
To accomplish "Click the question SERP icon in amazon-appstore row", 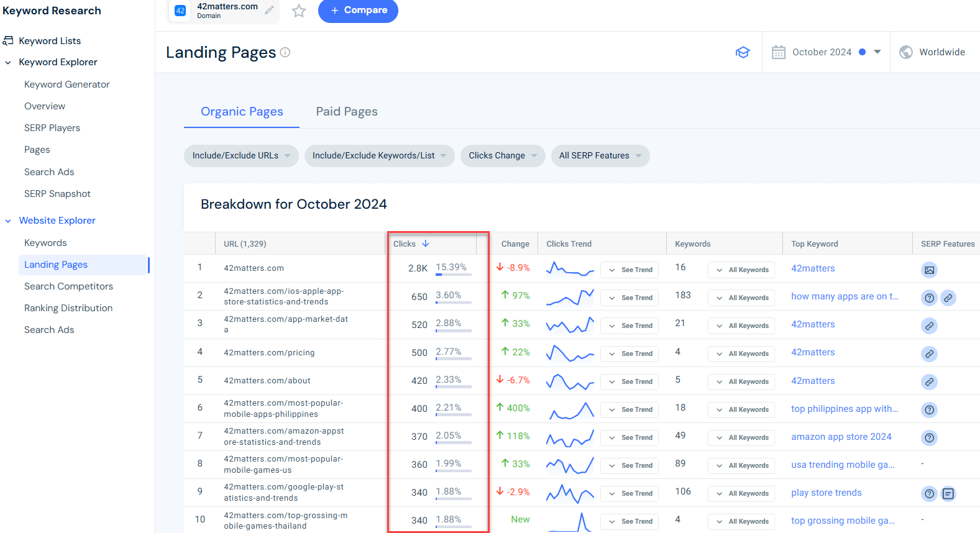I will point(929,437).
